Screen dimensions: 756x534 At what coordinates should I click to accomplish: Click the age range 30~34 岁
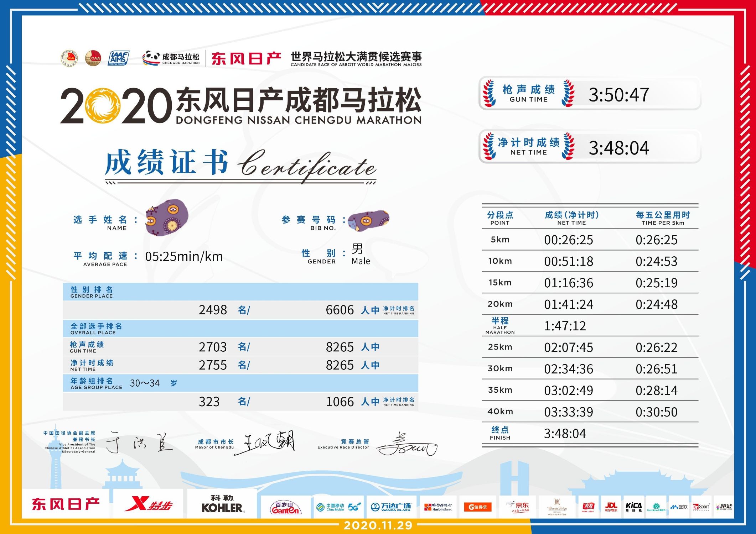pyautogui.click(x=153, y=383)
